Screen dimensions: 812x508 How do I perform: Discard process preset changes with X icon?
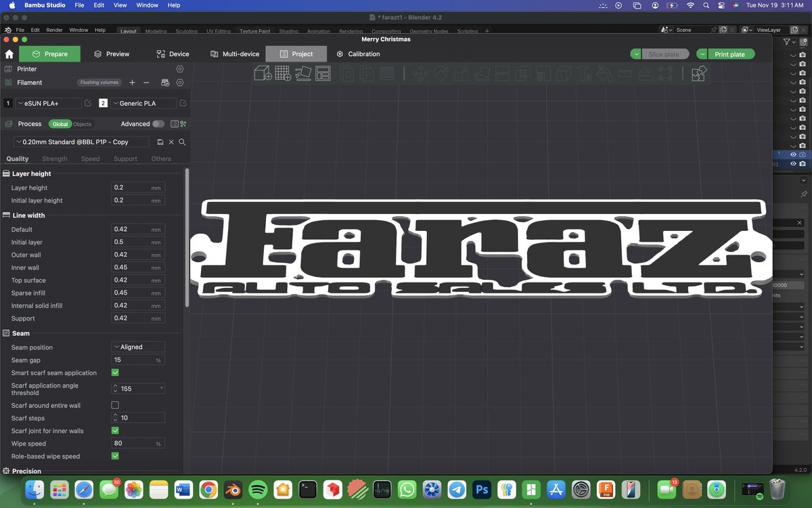click(171, 142)
